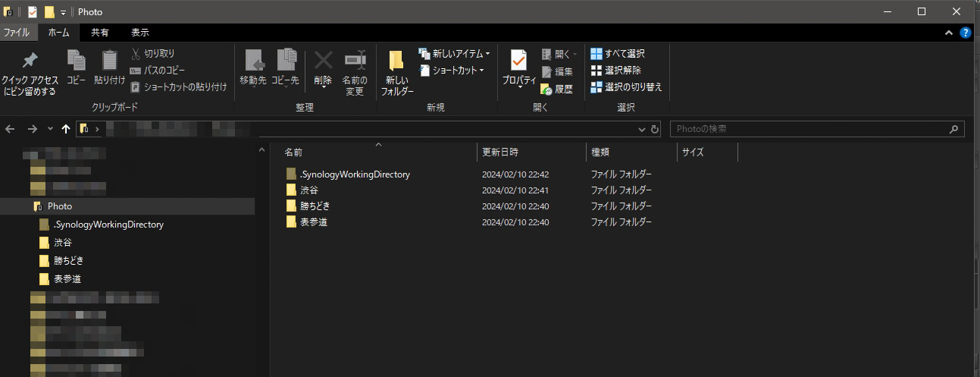Sort by 更新日時 (Date modified) column
Viewport: 980px width, 377px height.
coord(532,152)
